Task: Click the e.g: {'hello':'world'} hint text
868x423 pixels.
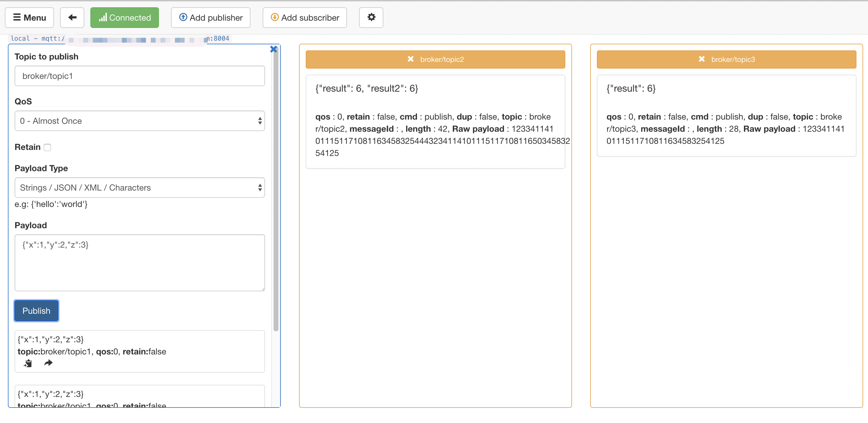Action: click(x=51, y=204)
